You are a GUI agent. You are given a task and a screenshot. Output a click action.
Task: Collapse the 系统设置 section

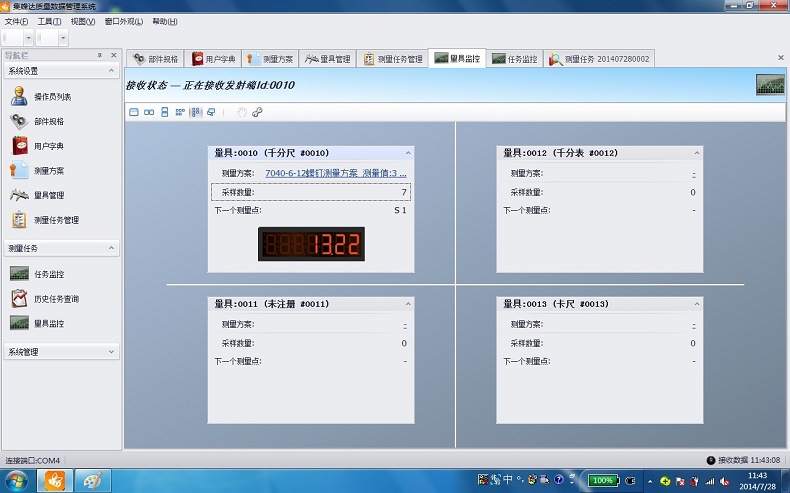pyautogui.click(x=111, y=71)
